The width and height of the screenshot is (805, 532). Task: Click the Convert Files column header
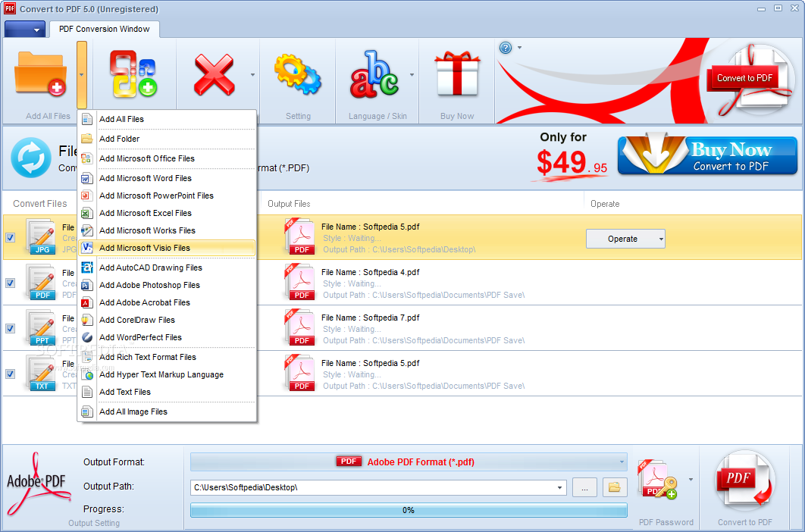tap(40, 204)
